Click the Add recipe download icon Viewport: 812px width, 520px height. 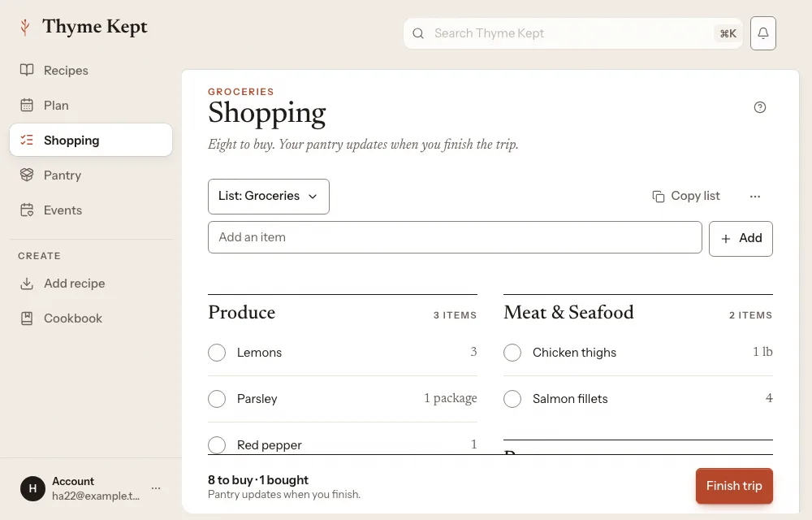27,284
